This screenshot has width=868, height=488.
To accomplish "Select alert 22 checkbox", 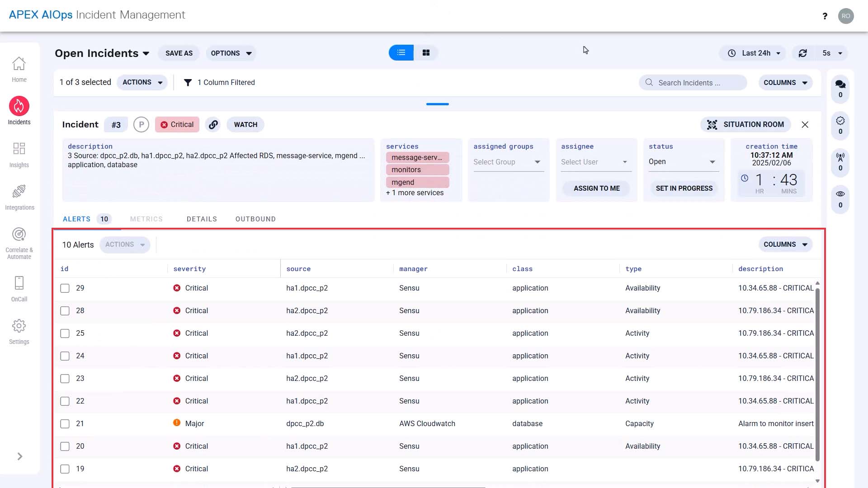I will click(65, 401).
